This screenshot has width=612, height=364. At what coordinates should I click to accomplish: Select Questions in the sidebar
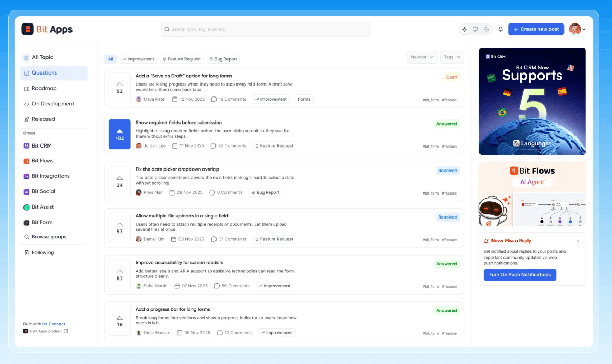54,73
